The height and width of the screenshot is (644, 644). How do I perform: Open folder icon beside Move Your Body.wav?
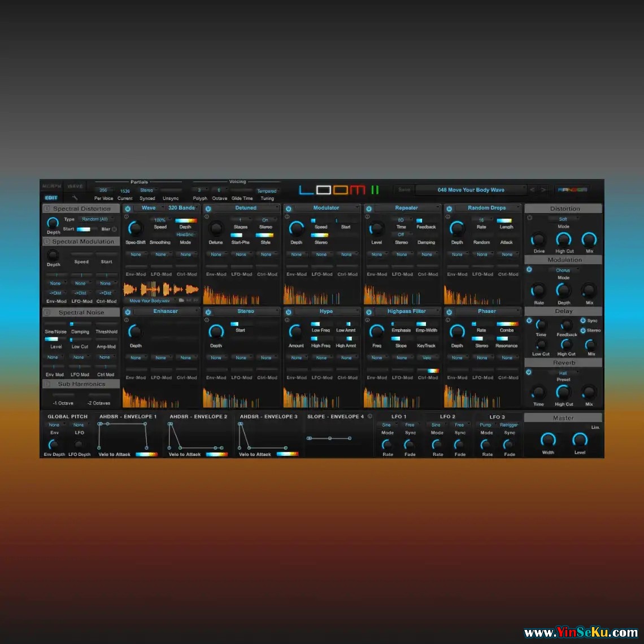point(181,301)
